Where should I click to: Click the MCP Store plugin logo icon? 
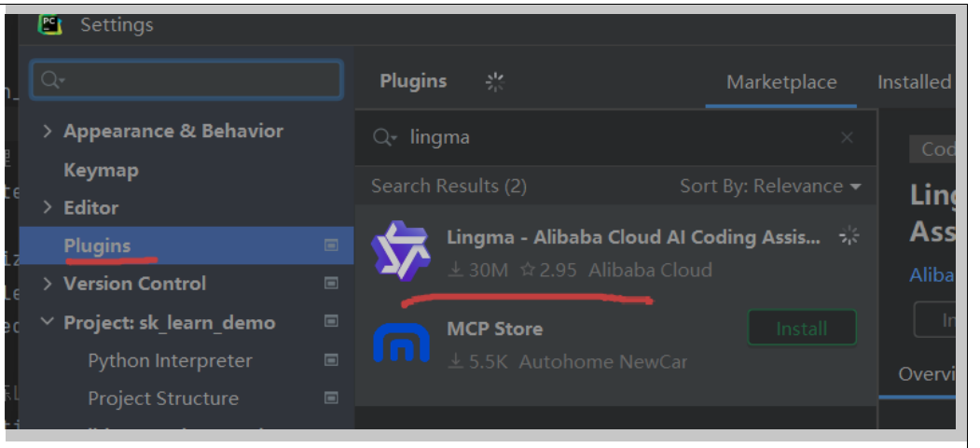click(401, 343)
